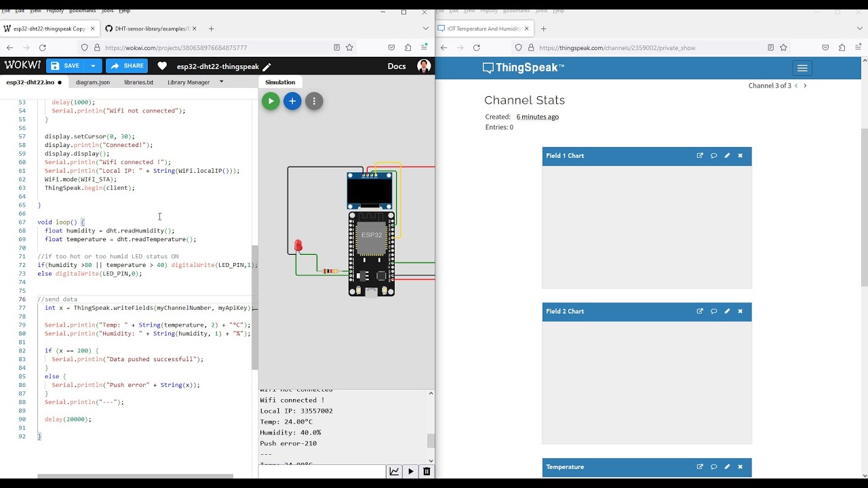Open Field 1 Chart in new window

(700, 156)
